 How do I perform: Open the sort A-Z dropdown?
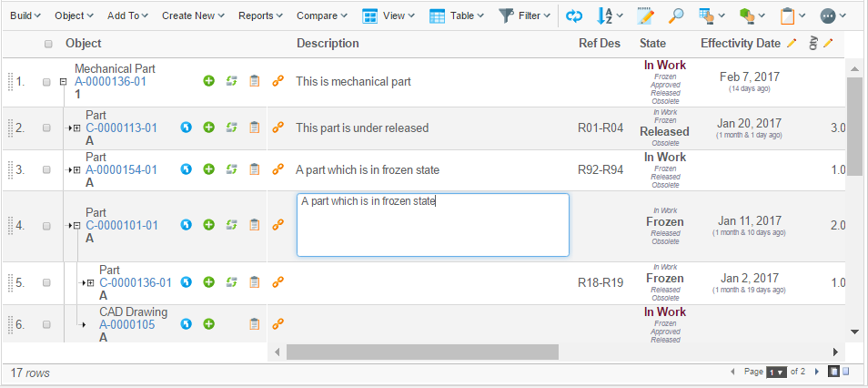[x=609, y=15]
